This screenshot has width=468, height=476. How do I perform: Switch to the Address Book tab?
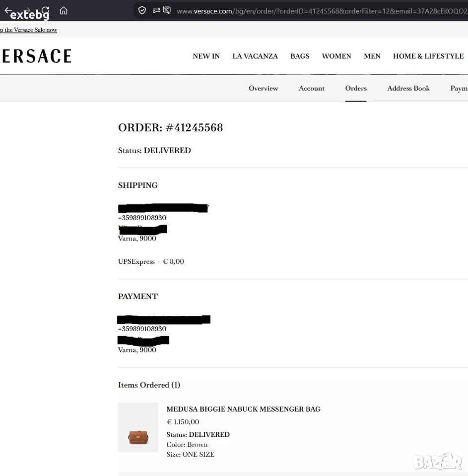point(408,88)
